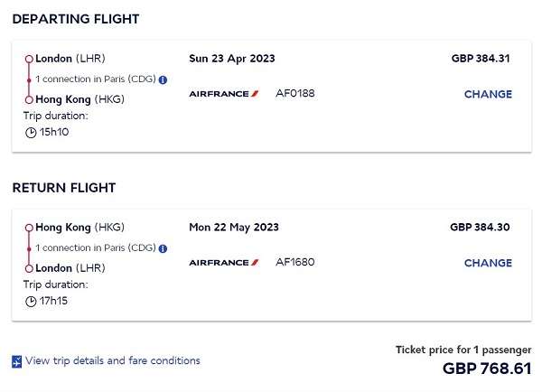The height and width of the screenshot is (392, 542).
Task: Click clock icon beside 17h15 duration
Action: point(31,301)
